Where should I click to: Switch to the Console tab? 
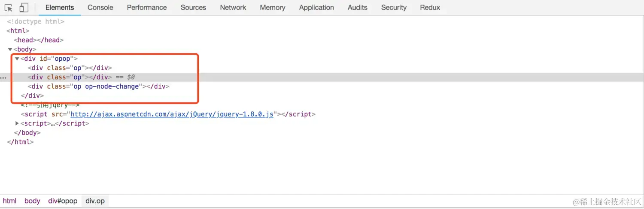pos(100,8)
